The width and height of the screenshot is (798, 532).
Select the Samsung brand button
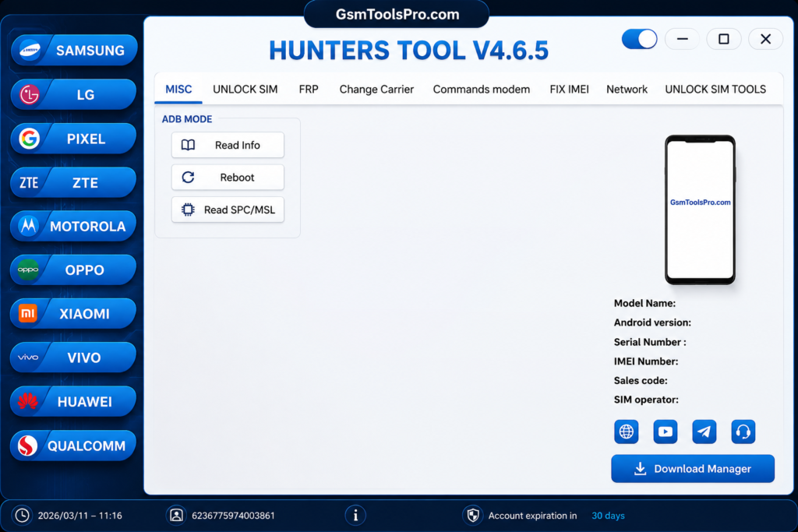tap(74, 50)
